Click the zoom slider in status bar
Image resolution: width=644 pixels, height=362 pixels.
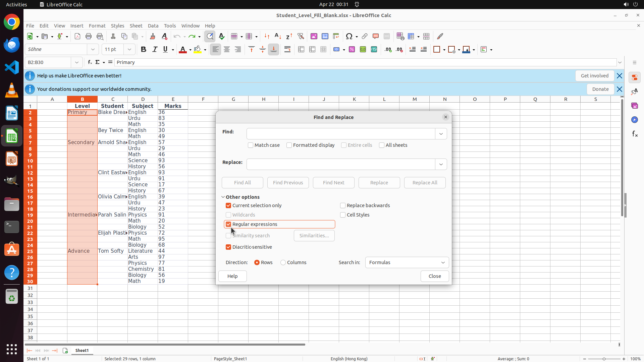604,359
